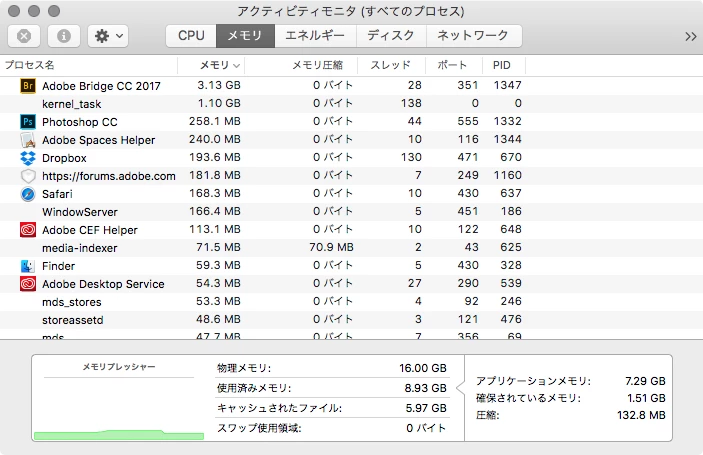Click the Photoshop CC Ps icon

(28, 121)
